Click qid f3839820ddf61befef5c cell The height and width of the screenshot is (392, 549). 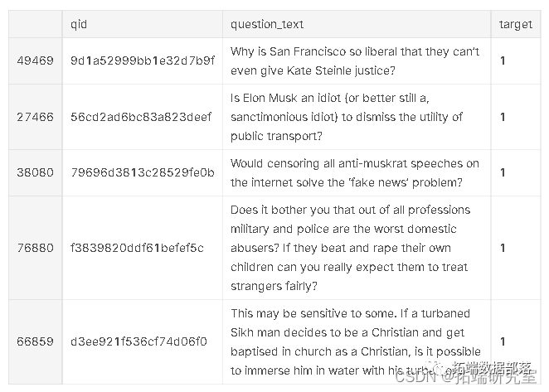pos(137,248)
